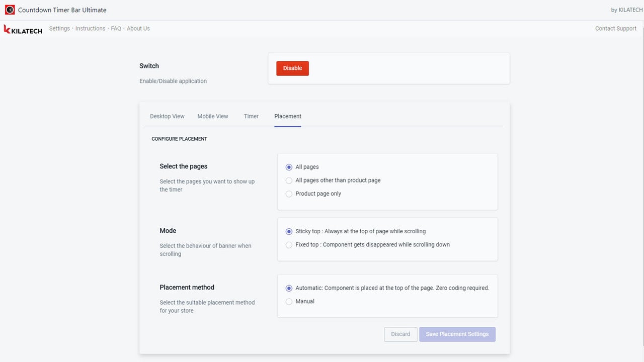Viewport: 644px width, 362px height.
Task: Open Contact Support link
Action: (616, 29)
